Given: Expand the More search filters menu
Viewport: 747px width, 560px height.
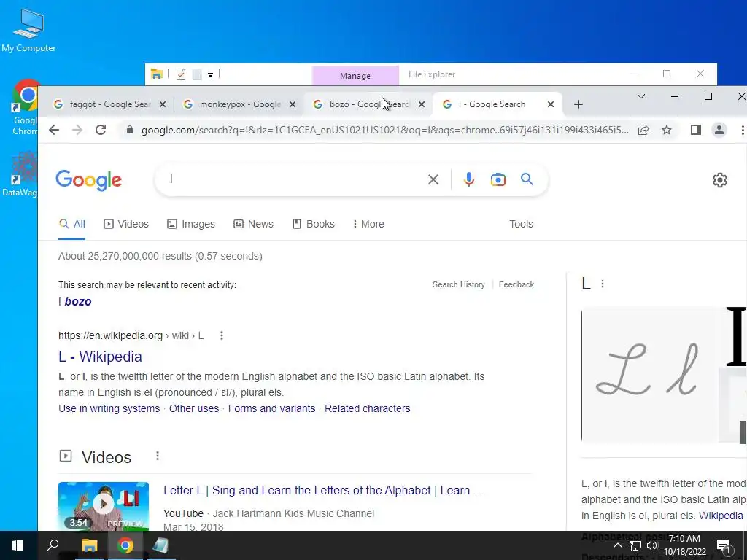Looking at the screenshot, I should coord(368,224).
